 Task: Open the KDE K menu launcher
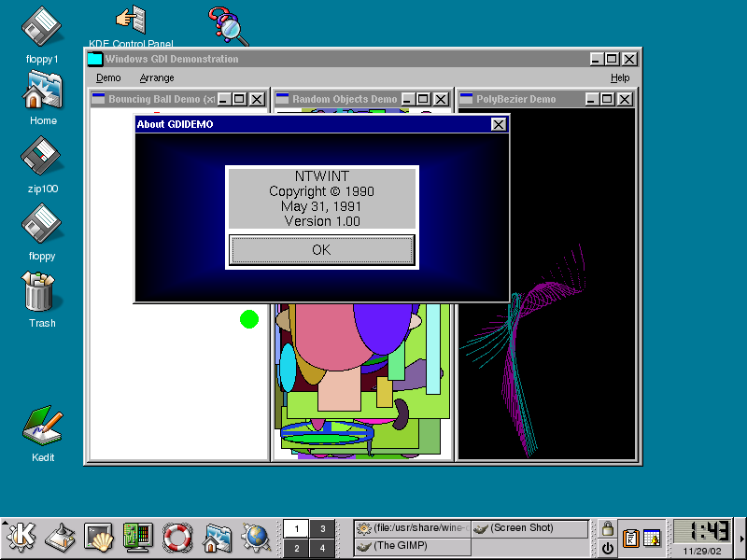(21, 537)
